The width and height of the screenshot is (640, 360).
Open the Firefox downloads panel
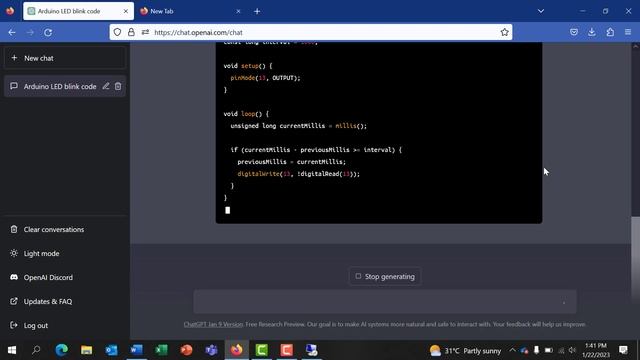[592, 32]
